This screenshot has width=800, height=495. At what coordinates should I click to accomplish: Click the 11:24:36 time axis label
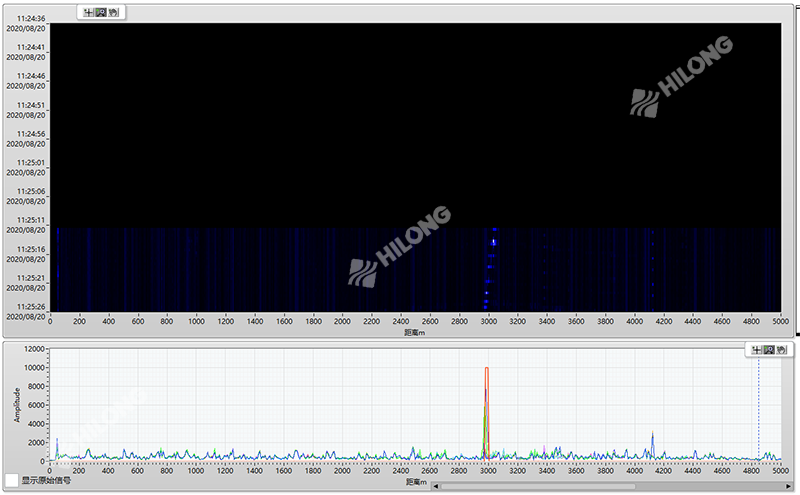pyautogui.click(x=31, y=18)
